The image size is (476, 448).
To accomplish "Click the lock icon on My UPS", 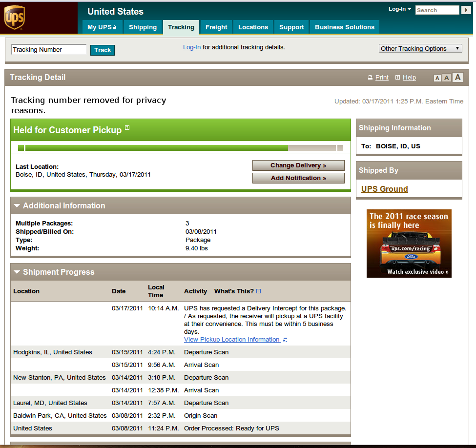I will click(115, 27).
